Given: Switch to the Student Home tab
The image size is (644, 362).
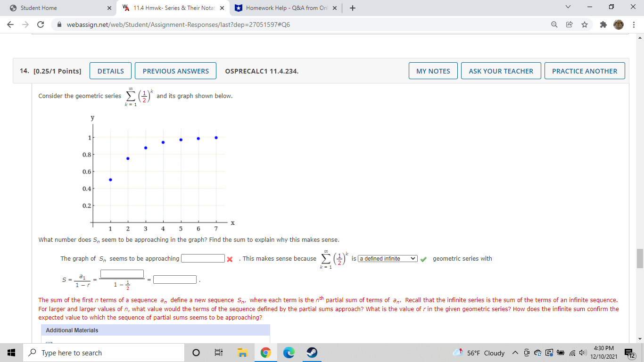Looking at the screenshot, I should click(x=57, y=8).
